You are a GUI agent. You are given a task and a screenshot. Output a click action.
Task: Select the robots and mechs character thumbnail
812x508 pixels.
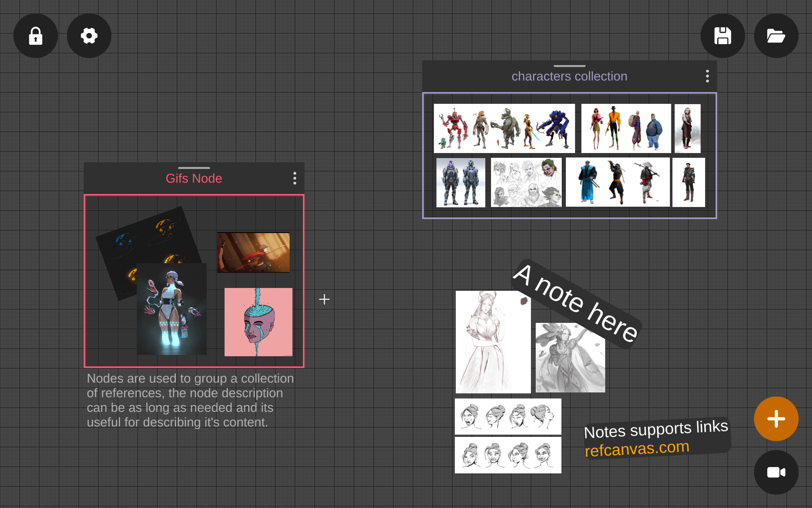[x=504, y=128]
